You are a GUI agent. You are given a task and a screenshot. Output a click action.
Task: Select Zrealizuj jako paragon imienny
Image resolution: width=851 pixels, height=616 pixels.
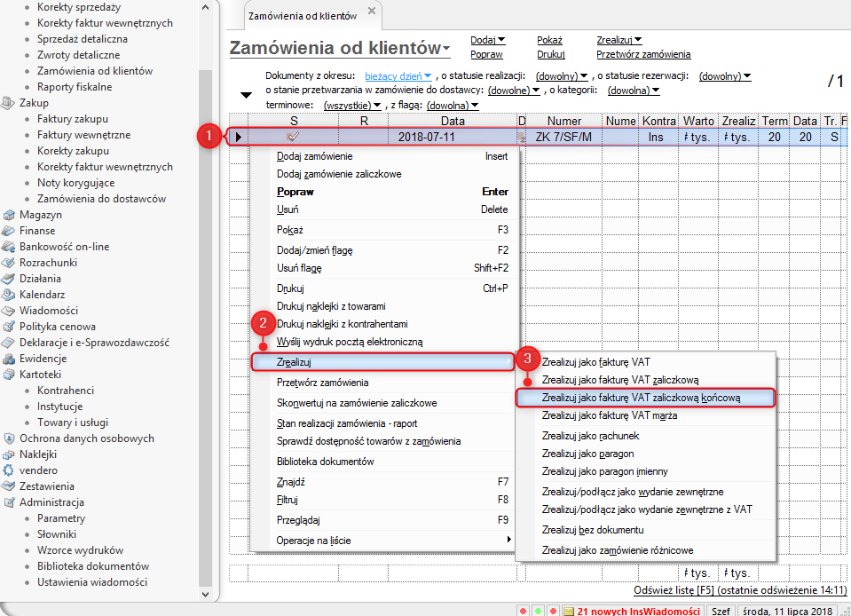click(645, 471)
